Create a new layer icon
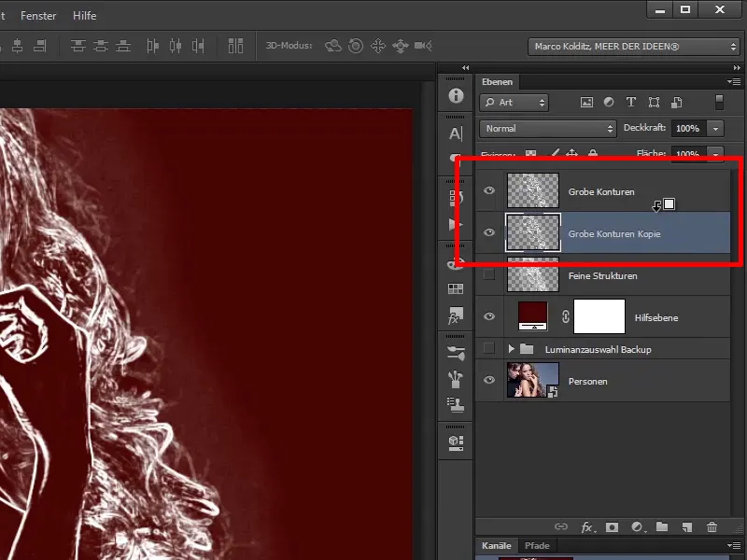The image size is (747, 560). (686, 526)
